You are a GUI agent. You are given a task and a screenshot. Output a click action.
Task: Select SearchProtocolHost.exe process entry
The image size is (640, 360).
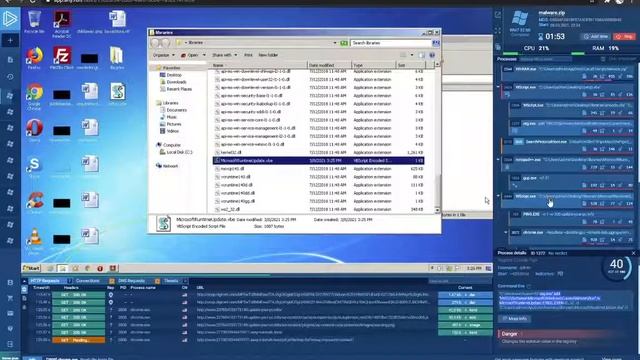(x=568, y=145)
